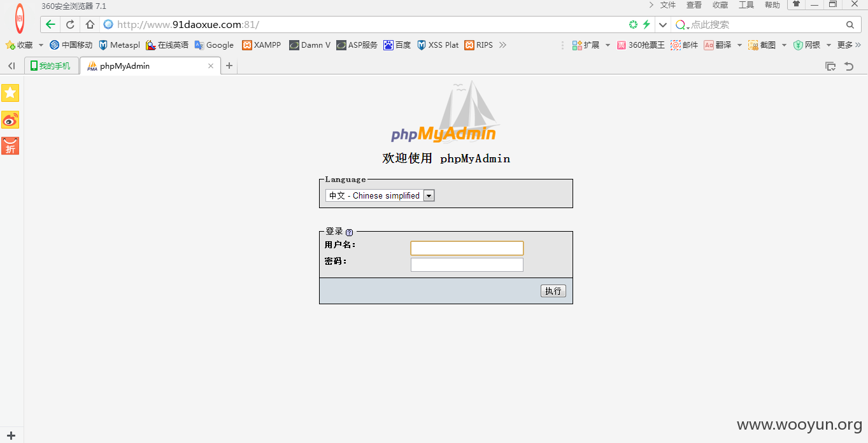Open the XAMPP bookmark

[261, 45]
